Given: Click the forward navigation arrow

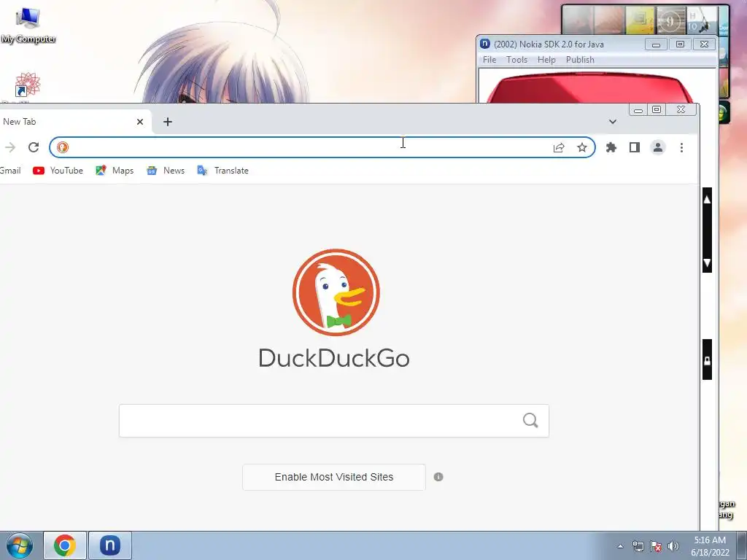Looking at the screenshot, I should point(10,147).
